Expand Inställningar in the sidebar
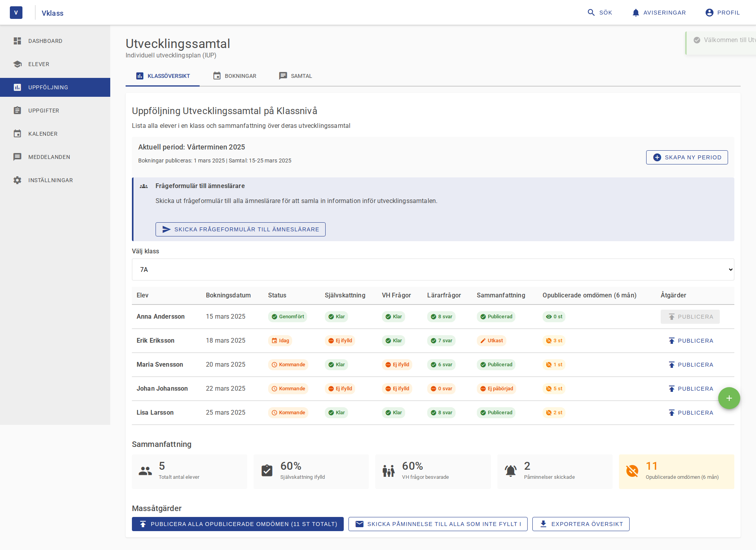The width and height of the screenshot is (756, 550). (x=18, y=180)
